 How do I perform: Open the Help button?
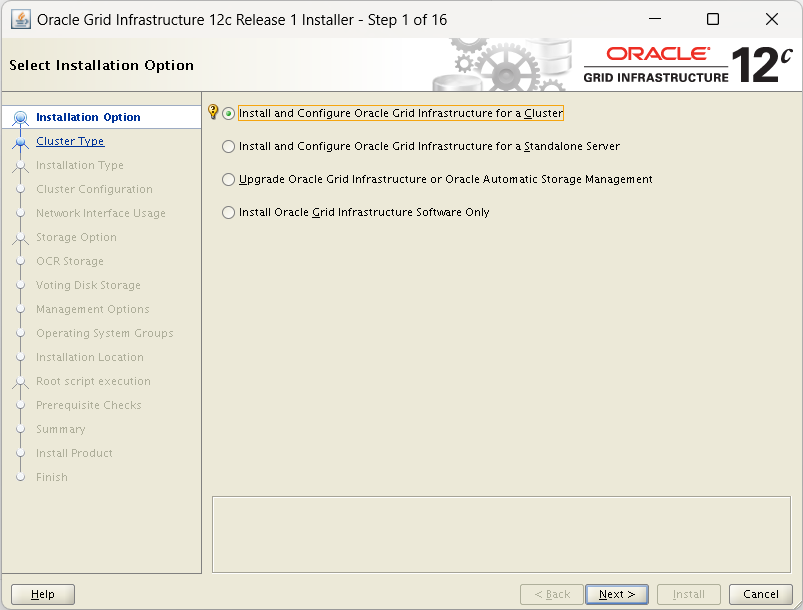tap(43, 594)
